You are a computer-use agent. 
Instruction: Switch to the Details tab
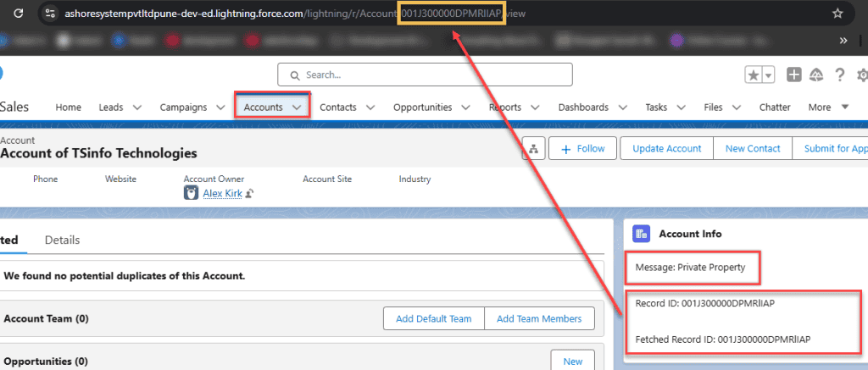pyautogui.click(x=62, y=240)
